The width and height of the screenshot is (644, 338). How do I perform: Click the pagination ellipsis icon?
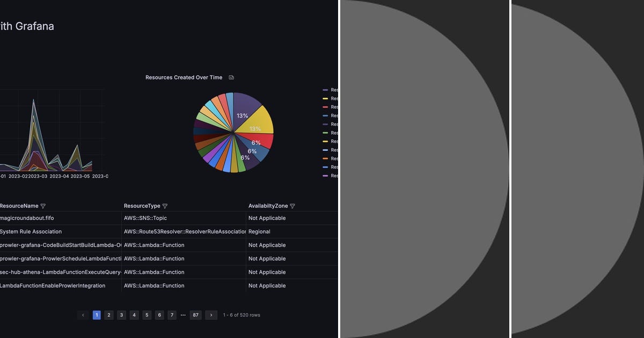tap(183, 315)
